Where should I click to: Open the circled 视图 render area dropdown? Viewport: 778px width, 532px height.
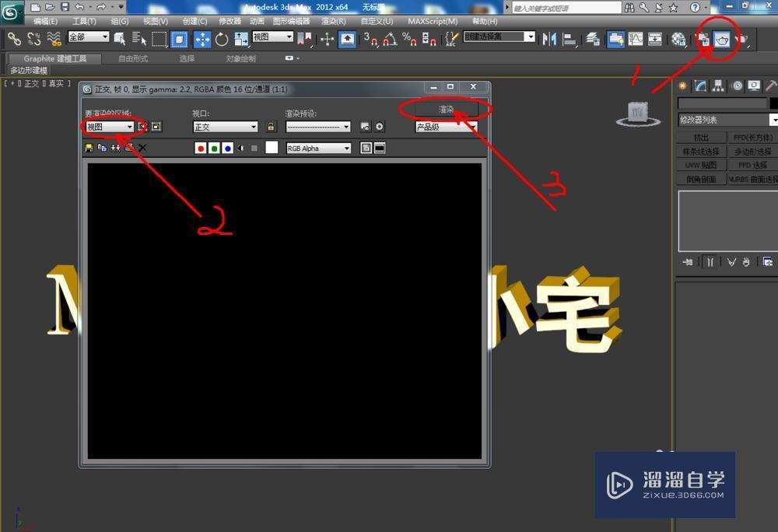109,126
